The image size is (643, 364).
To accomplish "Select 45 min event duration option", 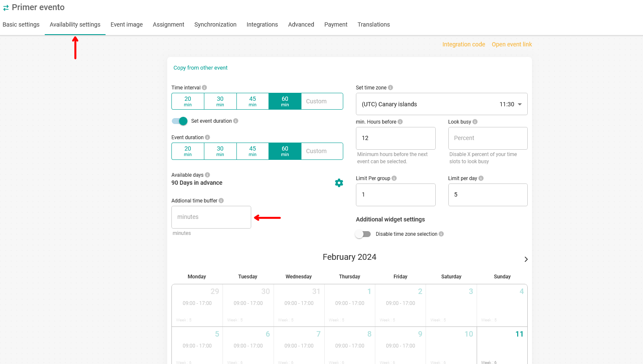I will point(252,151).
